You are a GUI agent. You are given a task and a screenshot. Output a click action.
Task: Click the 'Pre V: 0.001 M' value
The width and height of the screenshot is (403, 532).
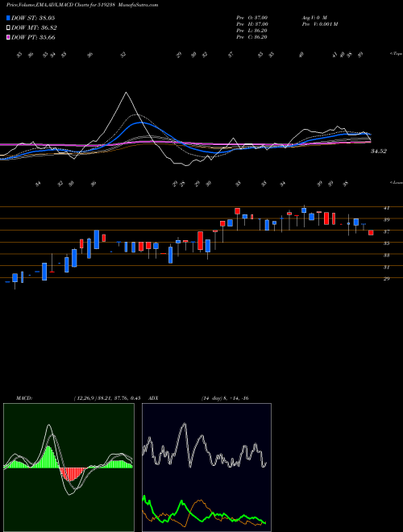pos(319,24)
